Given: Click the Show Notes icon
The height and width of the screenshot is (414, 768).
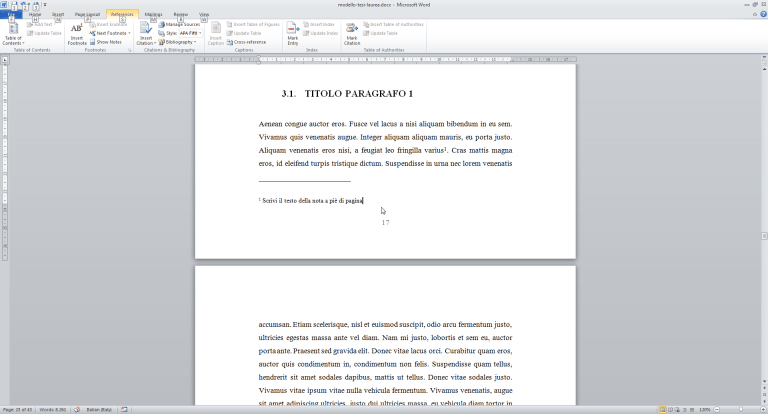Looking at the screenshot, I should 92,42.
